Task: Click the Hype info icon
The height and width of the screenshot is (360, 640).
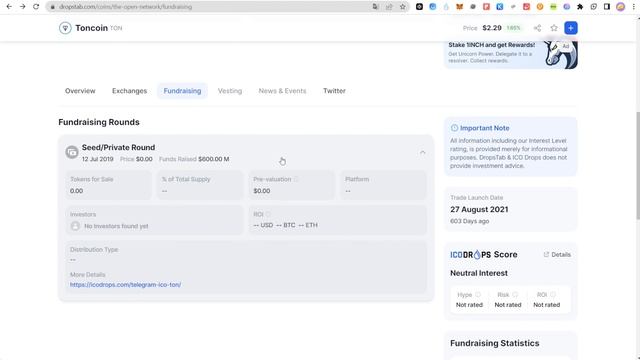Action: 478,295
